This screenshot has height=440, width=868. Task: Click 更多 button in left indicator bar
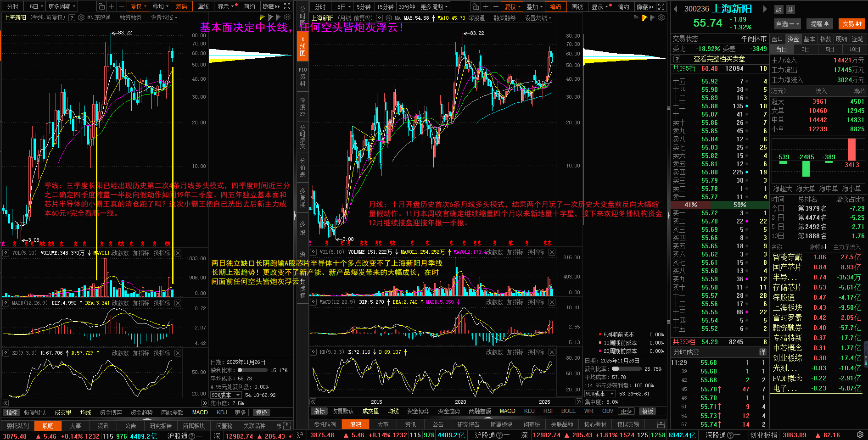(241, 412)
